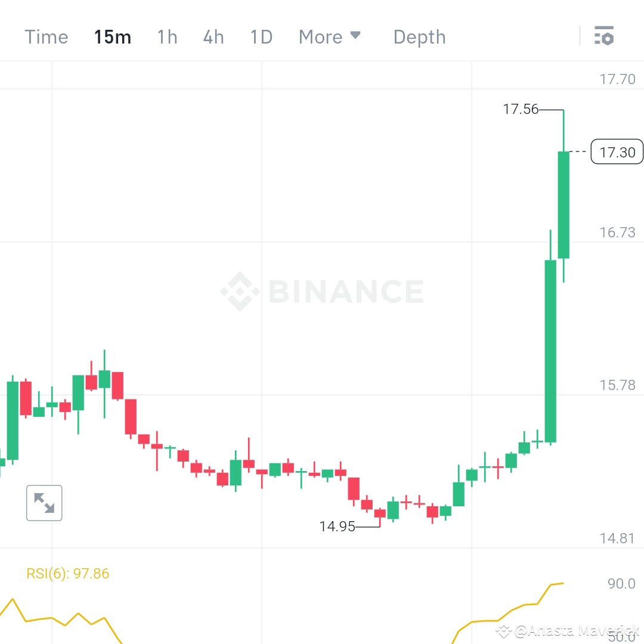Click the 17.30 current price tag

tap(617, 153)
